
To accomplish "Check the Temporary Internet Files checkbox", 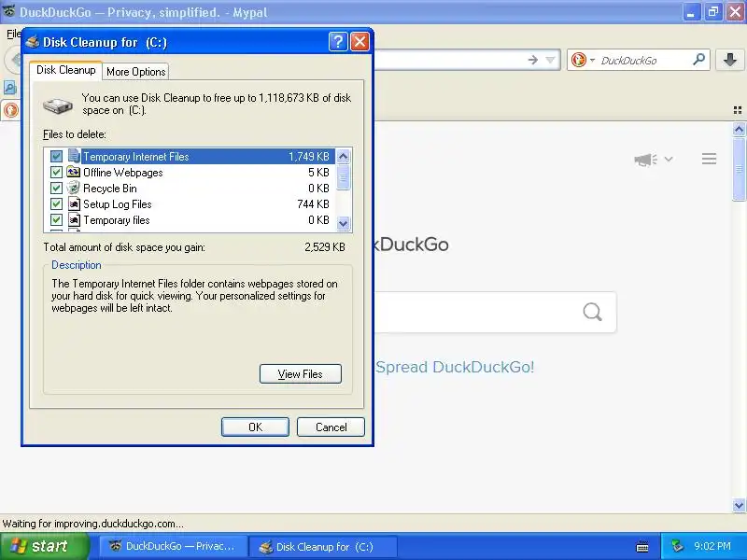I will click(56, 156).
